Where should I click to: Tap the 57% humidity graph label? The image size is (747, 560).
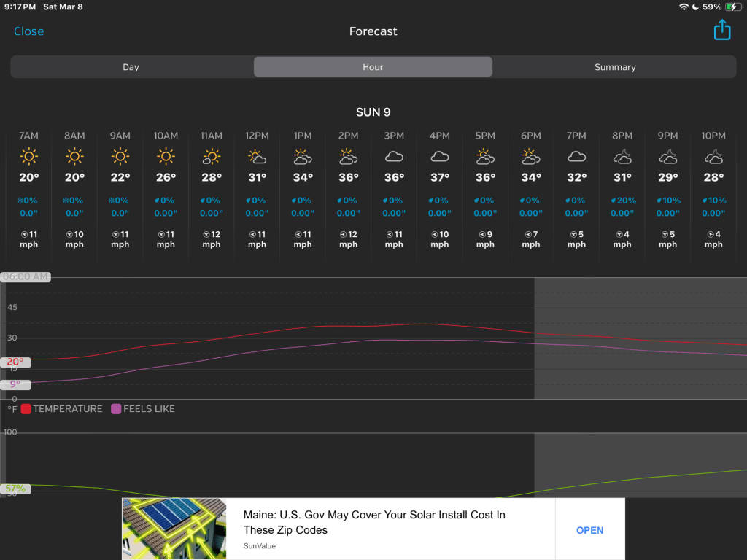coord(15,489)
